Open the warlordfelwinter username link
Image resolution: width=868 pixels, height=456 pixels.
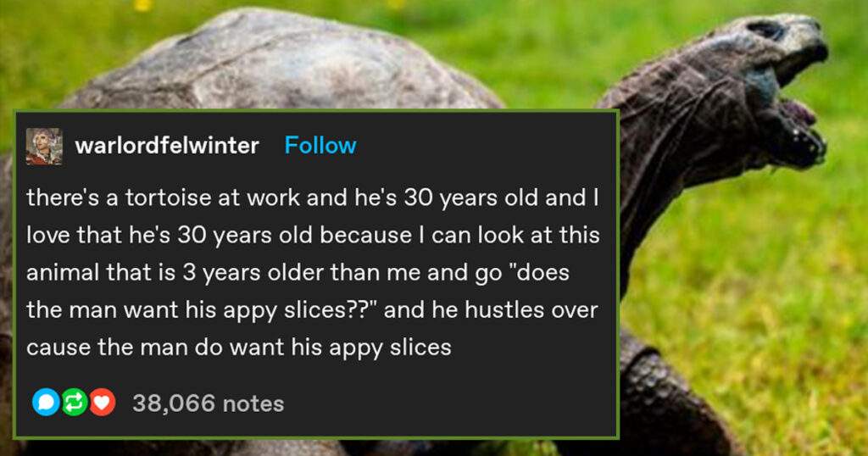coord(167,146)
